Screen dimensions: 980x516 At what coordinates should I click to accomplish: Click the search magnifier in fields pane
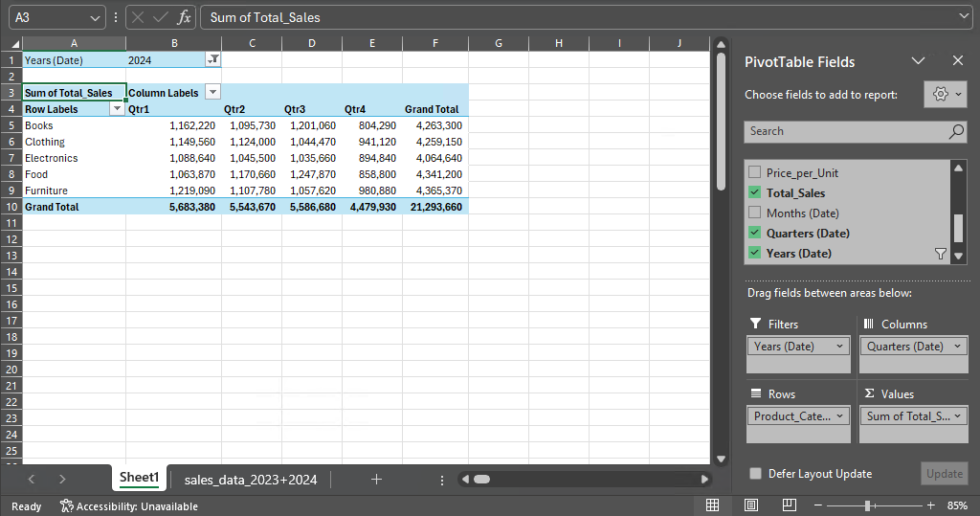[x=956, y=132]
